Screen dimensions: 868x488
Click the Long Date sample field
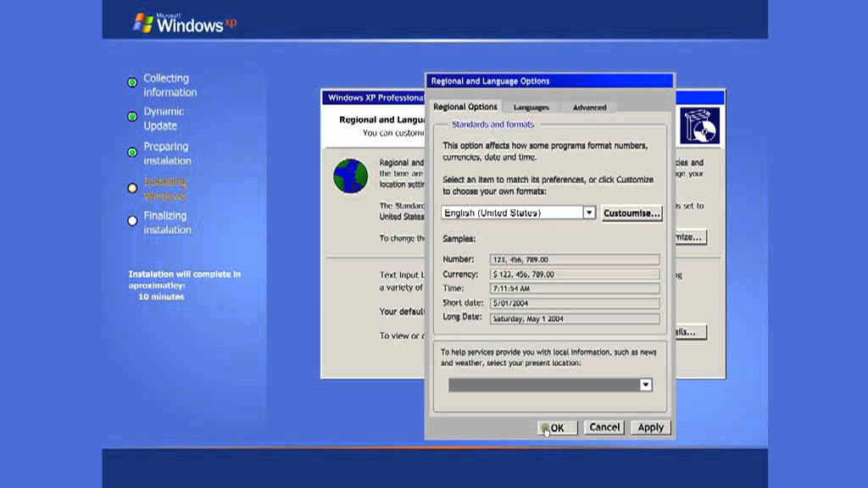point(575,319)
